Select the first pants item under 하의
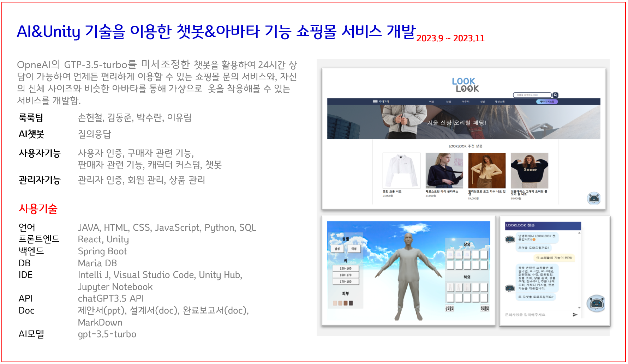 point(450,287)
